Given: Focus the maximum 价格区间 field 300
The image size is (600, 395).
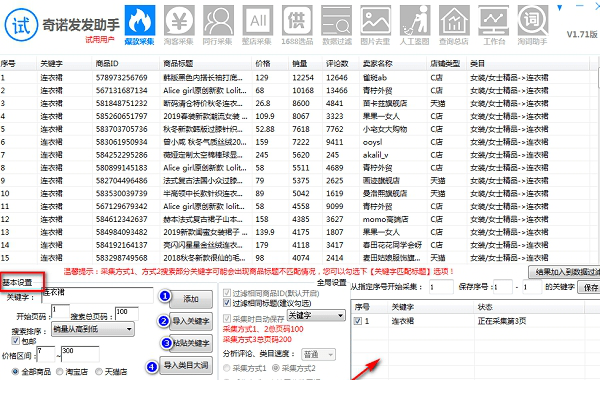Looking at the screenshot, I should point(80,354).
